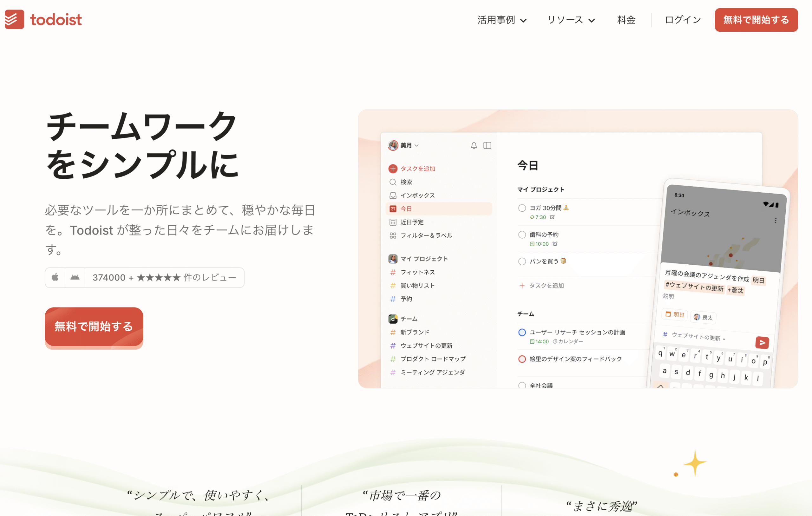Viewport: 812px width, 516px height.
Task: Click the 明日 due date chip on phone
Action: coord(675,314)
